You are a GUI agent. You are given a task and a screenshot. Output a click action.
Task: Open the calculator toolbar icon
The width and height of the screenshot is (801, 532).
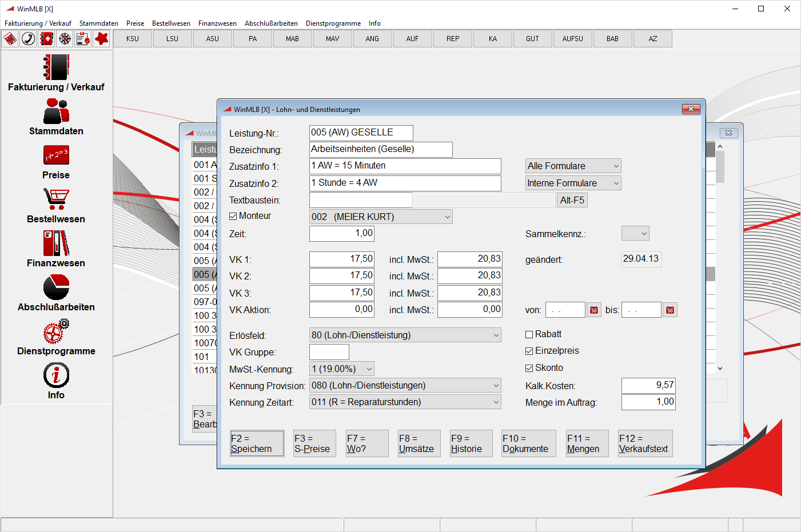pos(10,39)
